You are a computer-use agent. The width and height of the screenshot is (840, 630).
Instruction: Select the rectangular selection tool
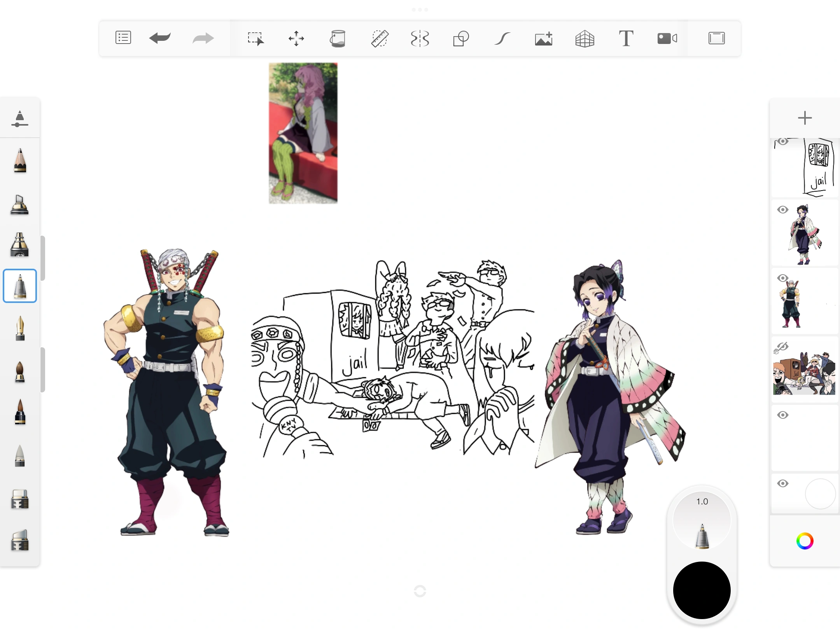(x=256, y=38)
